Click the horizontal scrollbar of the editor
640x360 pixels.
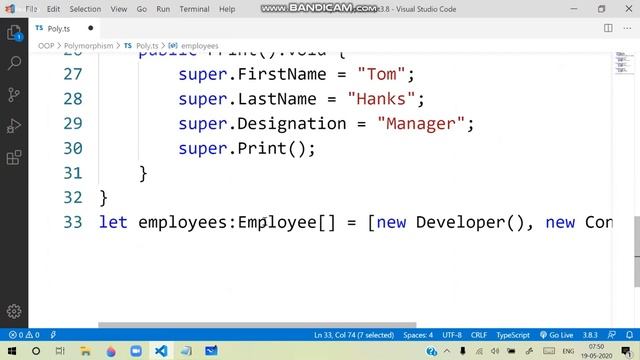[x=257, y=325]
